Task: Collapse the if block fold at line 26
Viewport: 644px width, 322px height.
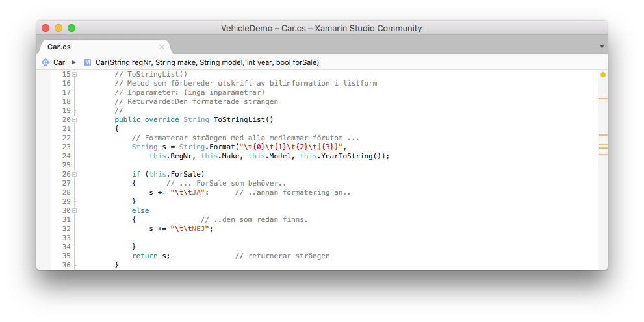Action: click(74, 175)
